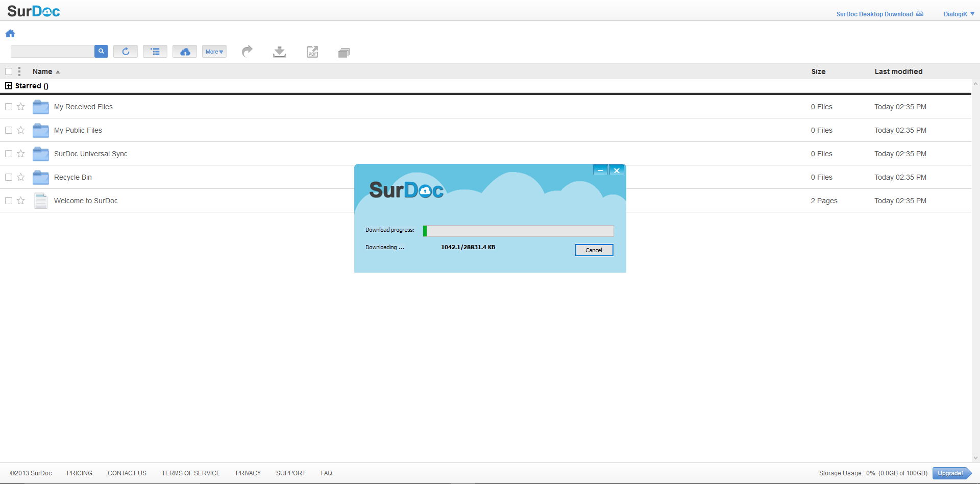Image resolution: width=980 pixels, height=484 pixels.
Task: Open the SUPPORT footer link
Action: pyautogui.click(x=291, y=473)
